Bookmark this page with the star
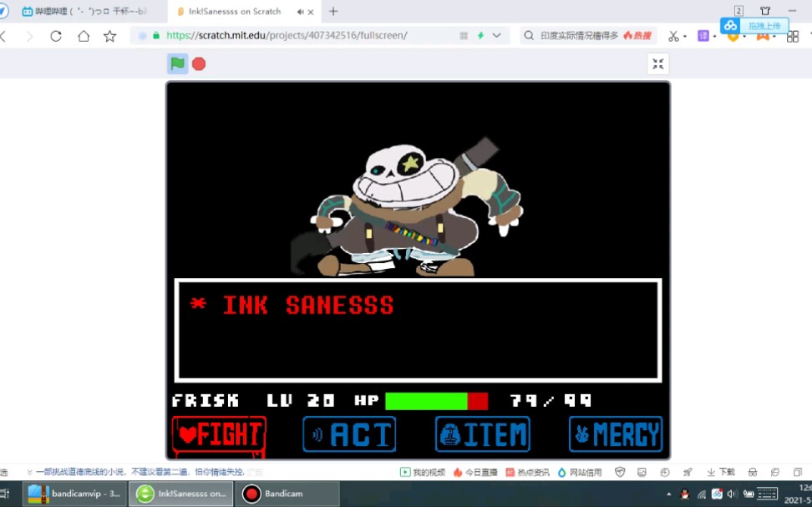The width and height of the screenshot is (812, 507). 109,36
